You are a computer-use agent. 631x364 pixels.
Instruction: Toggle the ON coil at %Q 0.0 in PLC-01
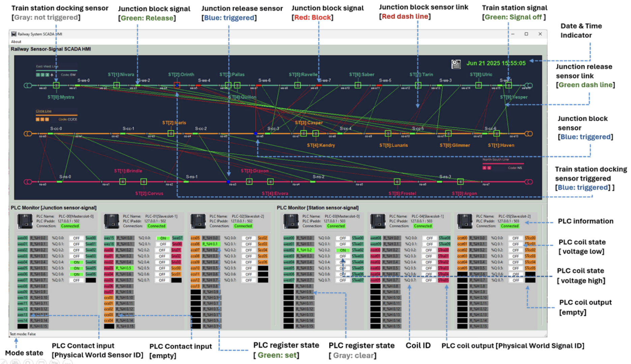[x=163, y=238]
